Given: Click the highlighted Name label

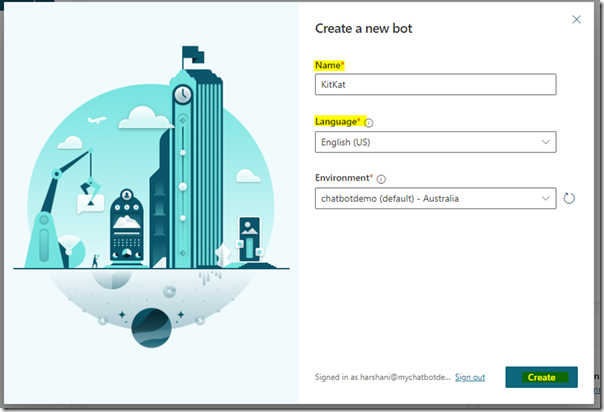Looking at the screenshot, I should [x=329, y=64].
